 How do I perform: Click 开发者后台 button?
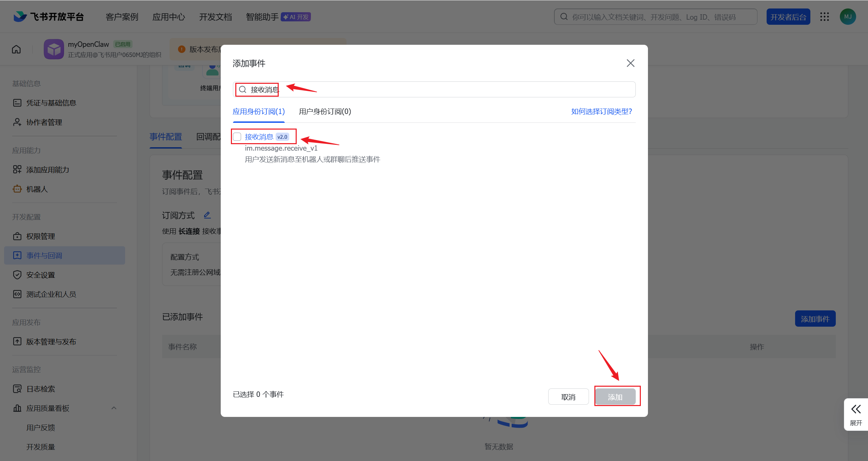(x=788, y=17)
